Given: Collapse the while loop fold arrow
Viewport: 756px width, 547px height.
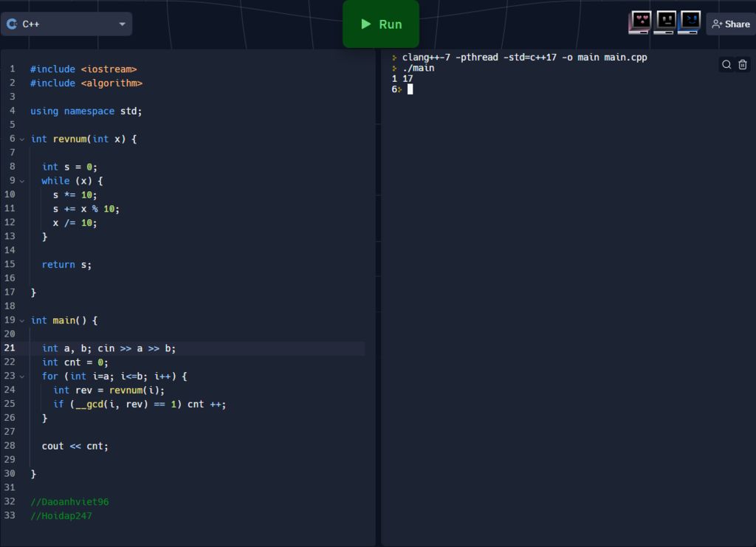Looking at the screenshot, I should coord(22,181).
